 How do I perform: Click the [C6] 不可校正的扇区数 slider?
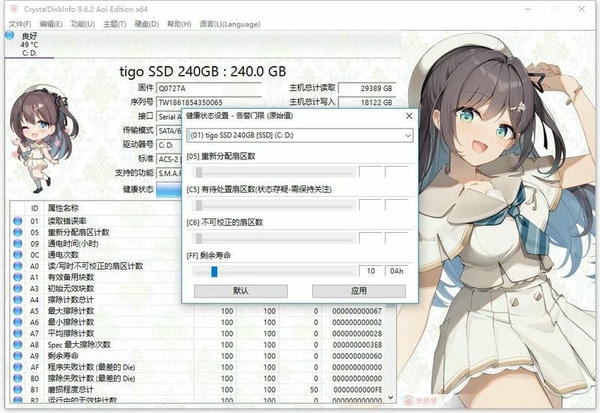273,238
